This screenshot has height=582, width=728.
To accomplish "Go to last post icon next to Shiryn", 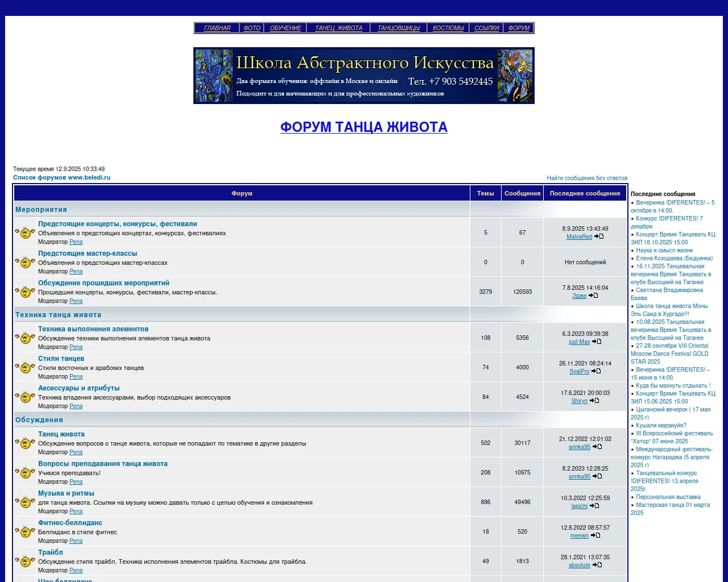I will pyautogui.click(x=594, y=401).
